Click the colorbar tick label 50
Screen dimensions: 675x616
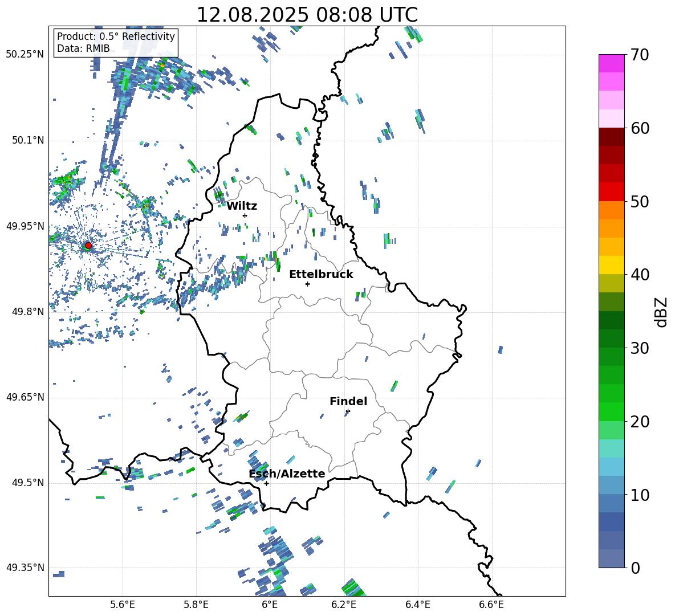640,201
